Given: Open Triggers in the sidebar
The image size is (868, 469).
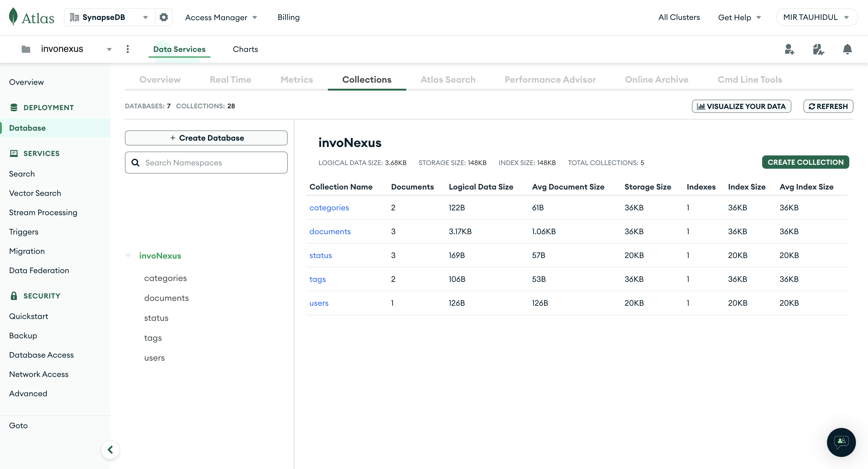Looking at the screenshot, I should [x=24, y=232].
